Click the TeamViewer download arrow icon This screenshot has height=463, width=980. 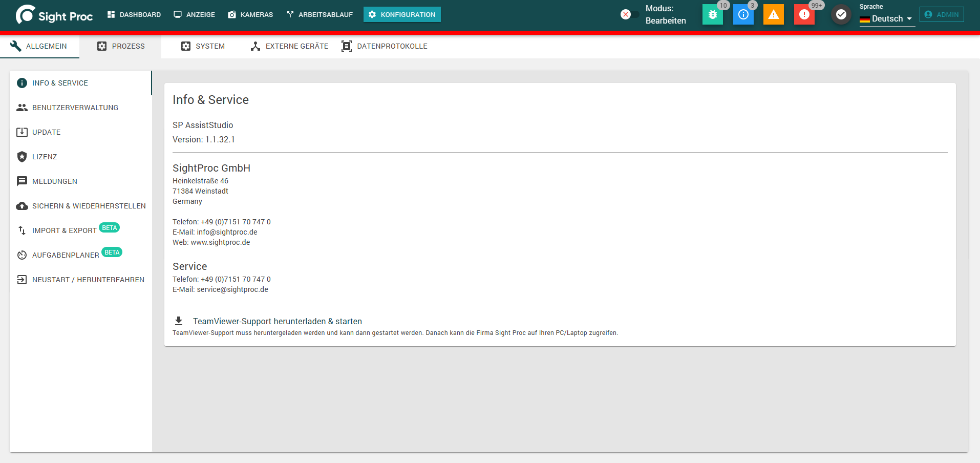[x=179, y=321]
